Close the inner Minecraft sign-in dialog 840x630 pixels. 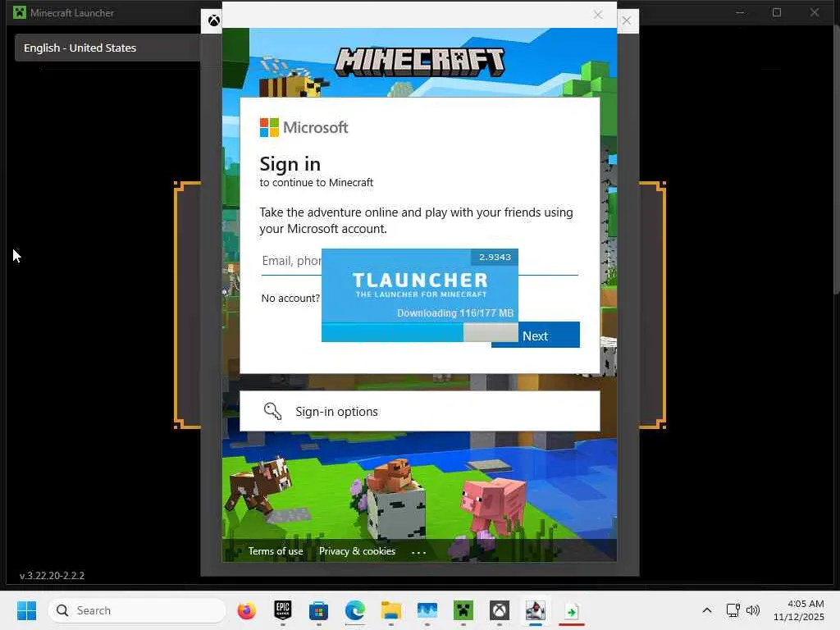pyautogui.click(x=598, y=15)
